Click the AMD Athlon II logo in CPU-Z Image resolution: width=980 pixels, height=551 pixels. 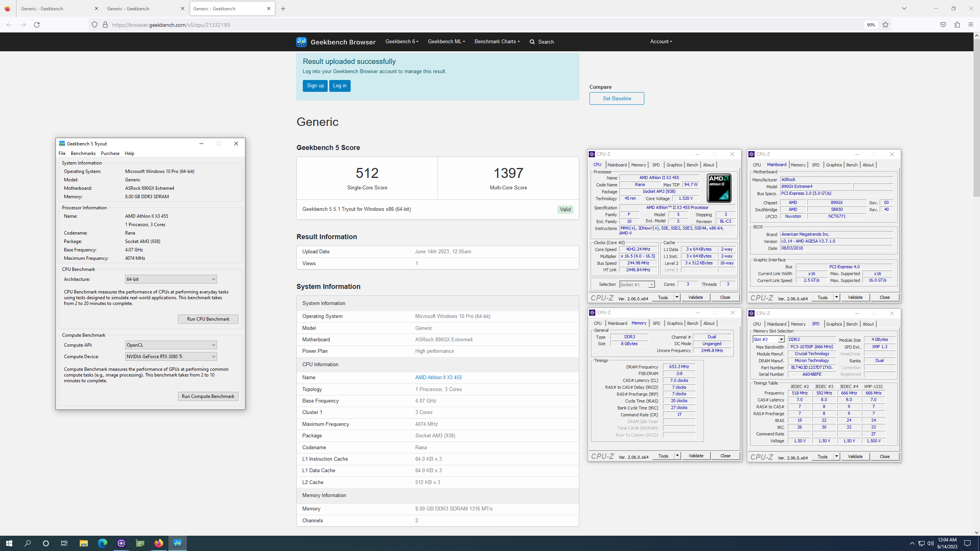click(x=719, y=188)
